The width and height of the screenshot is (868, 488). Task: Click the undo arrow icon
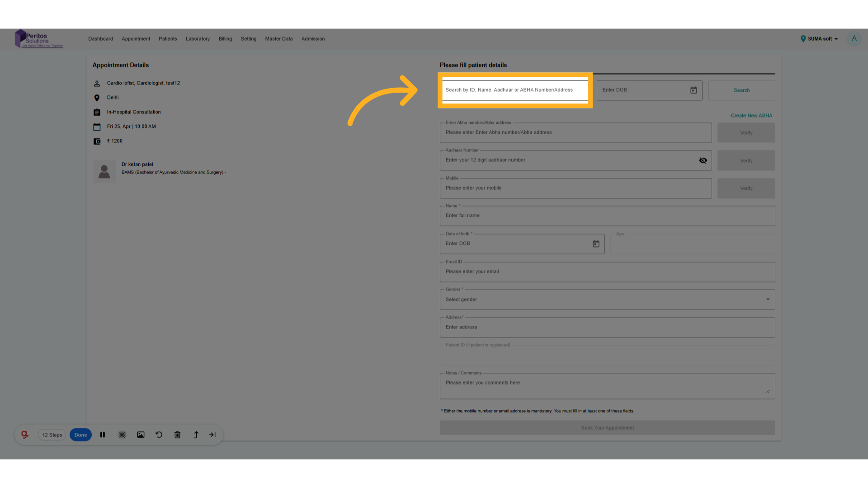159,435
